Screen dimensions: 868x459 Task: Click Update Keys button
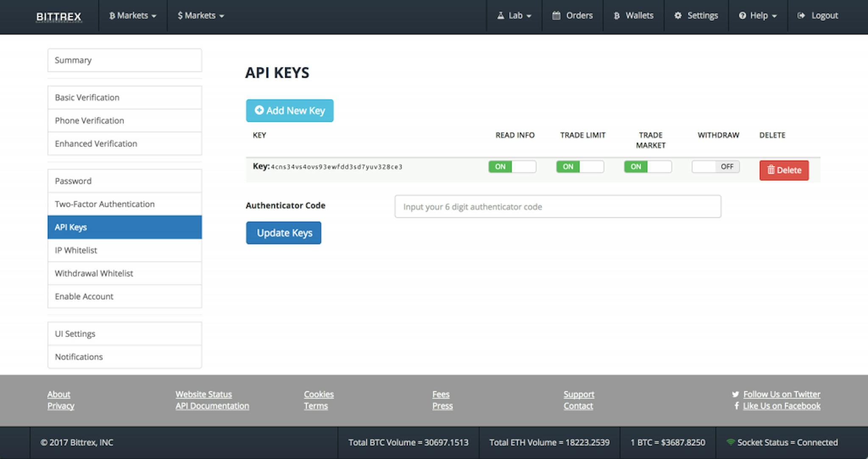click(x=284, y=232)
